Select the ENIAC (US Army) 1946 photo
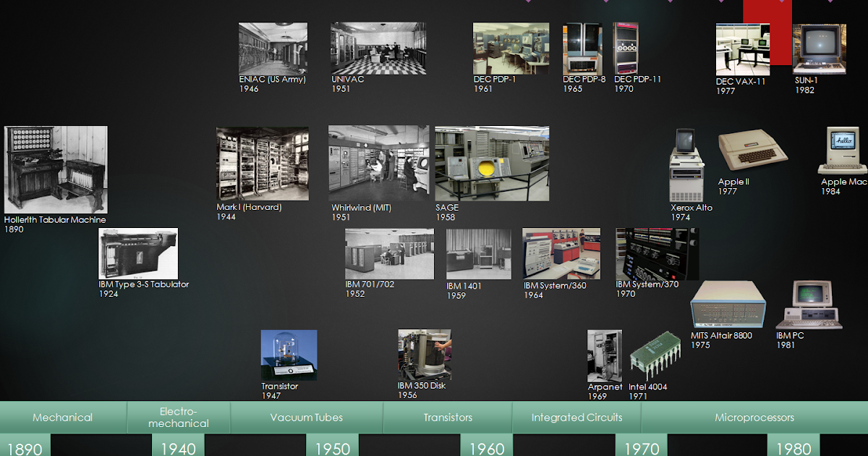 [273, 47]
